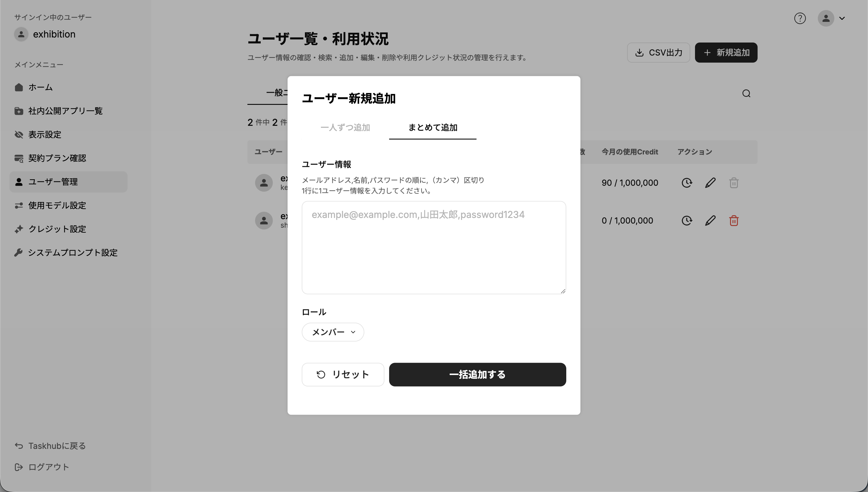Select the まとめて追加 tab

[433, 128]
